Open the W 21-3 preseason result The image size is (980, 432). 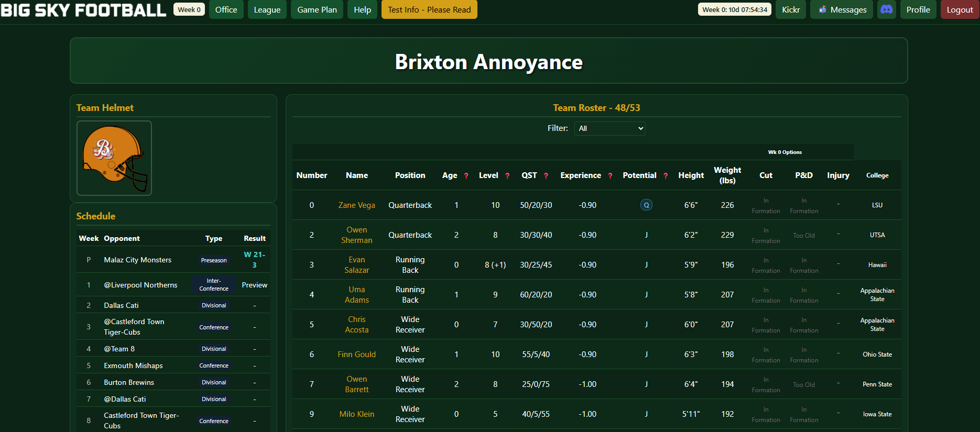coord(254,260)
